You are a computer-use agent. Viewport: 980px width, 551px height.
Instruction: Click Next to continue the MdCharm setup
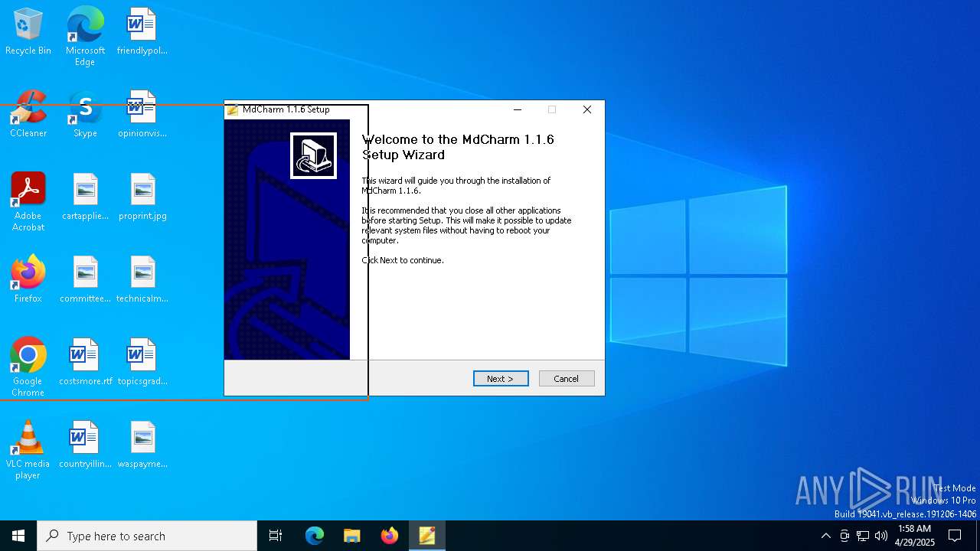pyautogui.click(x=501, y=379)
